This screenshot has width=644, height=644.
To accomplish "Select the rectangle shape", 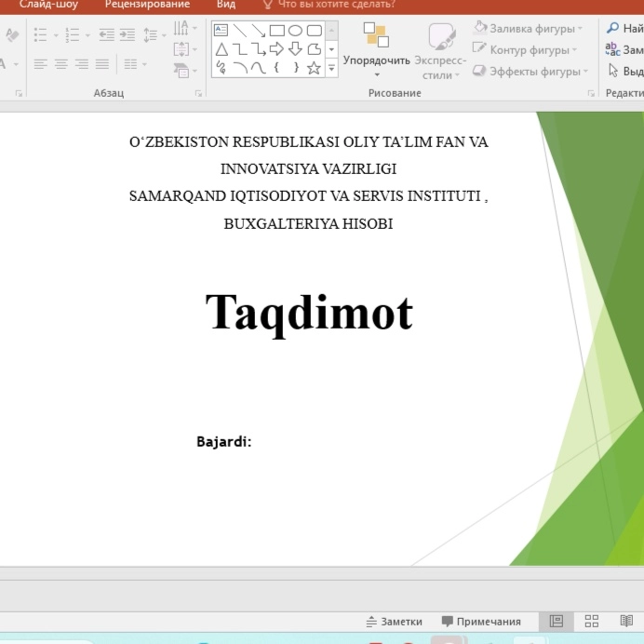I will (x=276, y=31).
